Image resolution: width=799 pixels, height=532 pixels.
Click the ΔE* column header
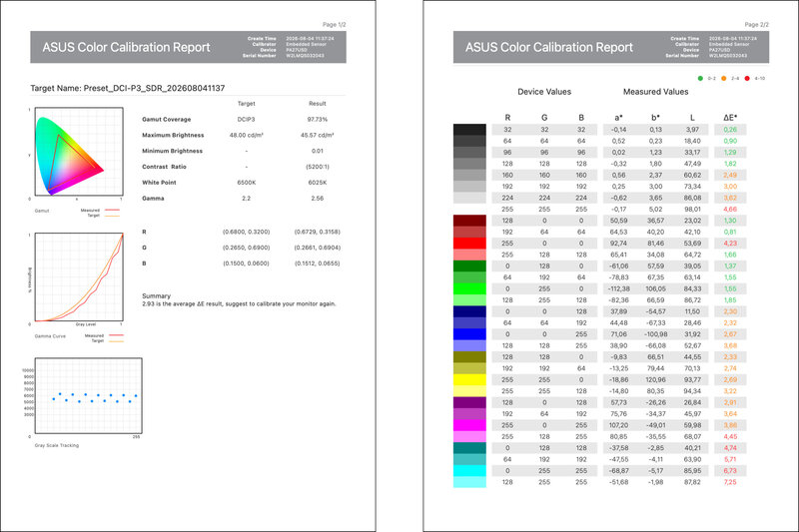[x=730, y=118]
